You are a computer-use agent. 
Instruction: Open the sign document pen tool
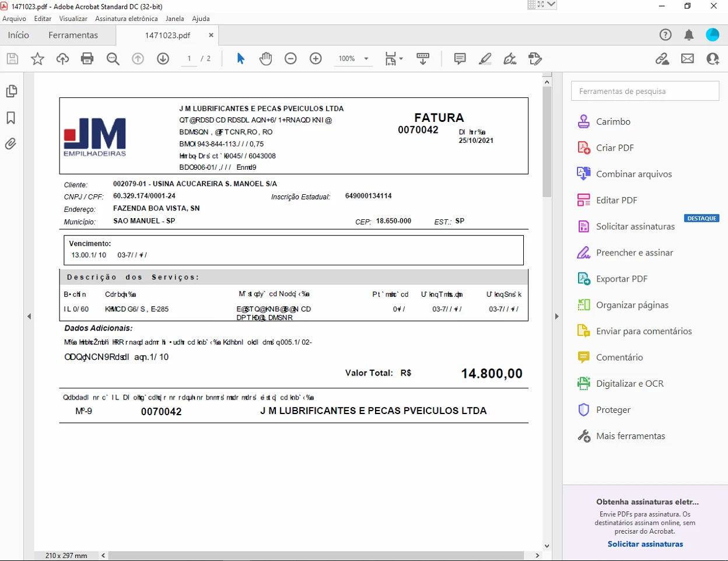coord(510,59)
